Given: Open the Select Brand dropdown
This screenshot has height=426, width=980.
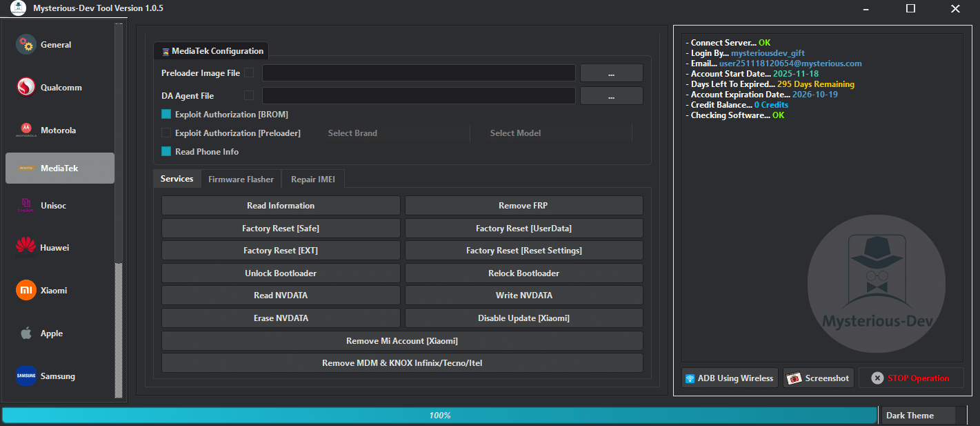Looking at the screenshot, I should (x=397, y=133).
